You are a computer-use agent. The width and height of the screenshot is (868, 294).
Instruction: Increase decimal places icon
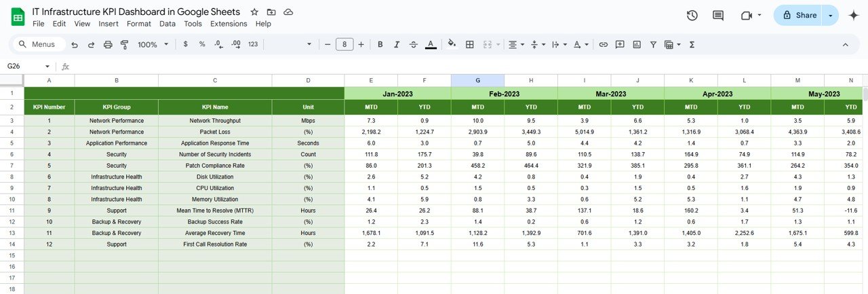[x=236, y=44]
